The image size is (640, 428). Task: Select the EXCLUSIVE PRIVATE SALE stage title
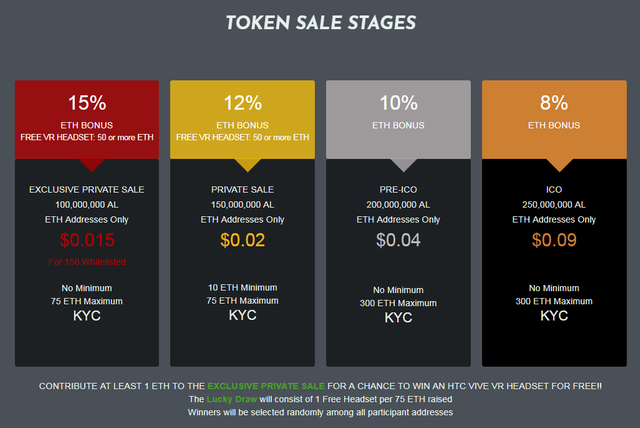[86, 188]
